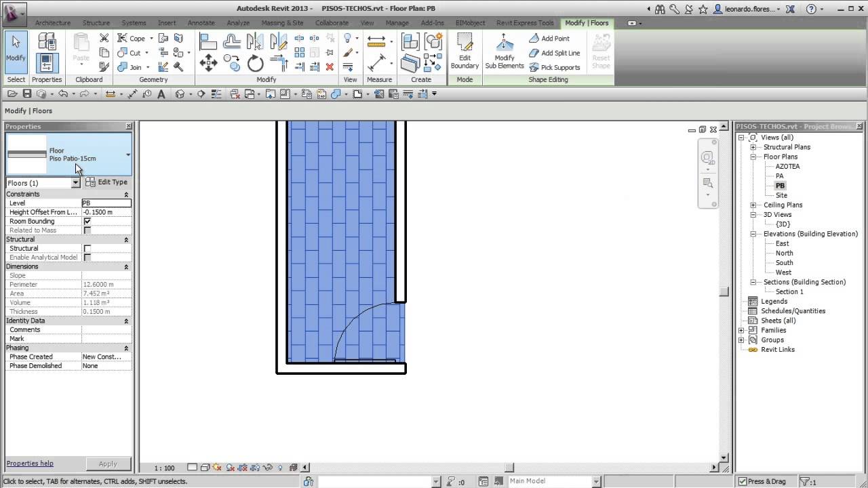Click the Modify Sub Elements tool
The image size is (868, 488).
[505, 52]
